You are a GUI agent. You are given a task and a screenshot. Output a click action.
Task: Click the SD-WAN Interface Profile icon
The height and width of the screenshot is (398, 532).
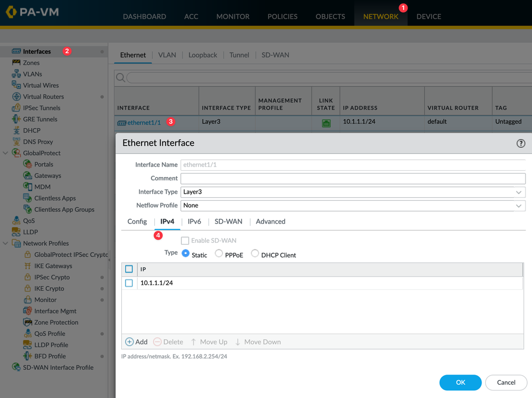click(16, 368)
